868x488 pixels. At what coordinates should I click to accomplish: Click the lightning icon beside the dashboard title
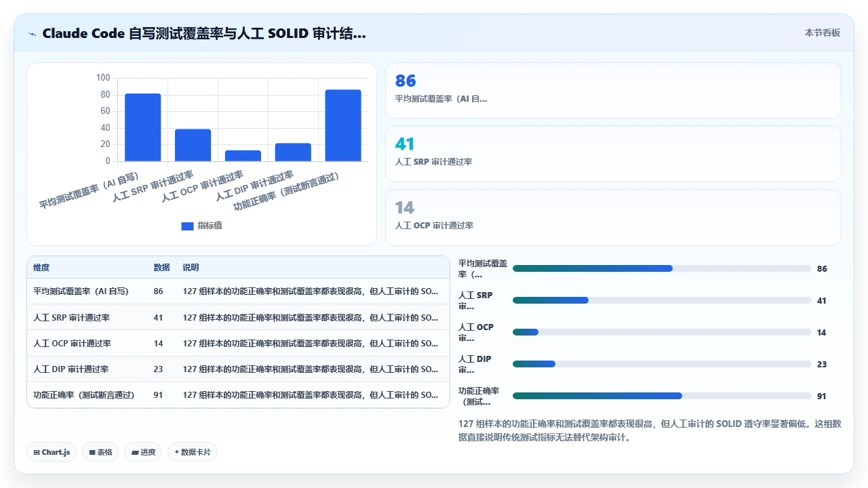[32, 33]
